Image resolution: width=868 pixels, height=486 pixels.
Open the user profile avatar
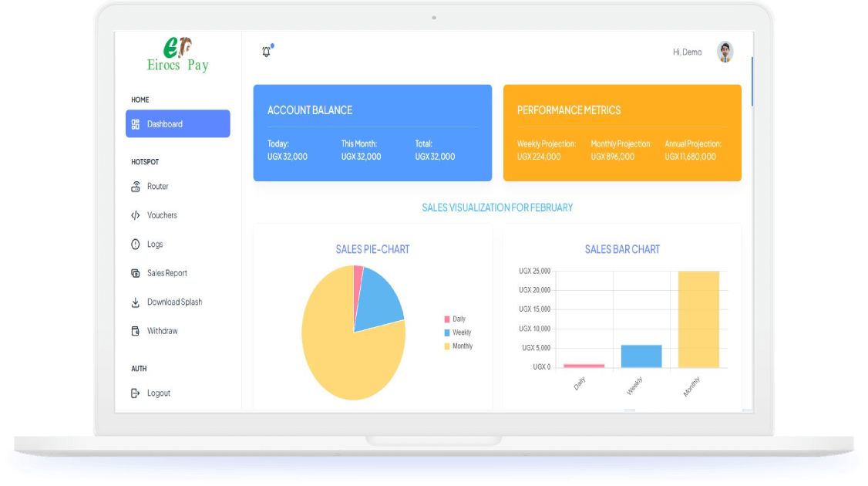coord(725,52)
